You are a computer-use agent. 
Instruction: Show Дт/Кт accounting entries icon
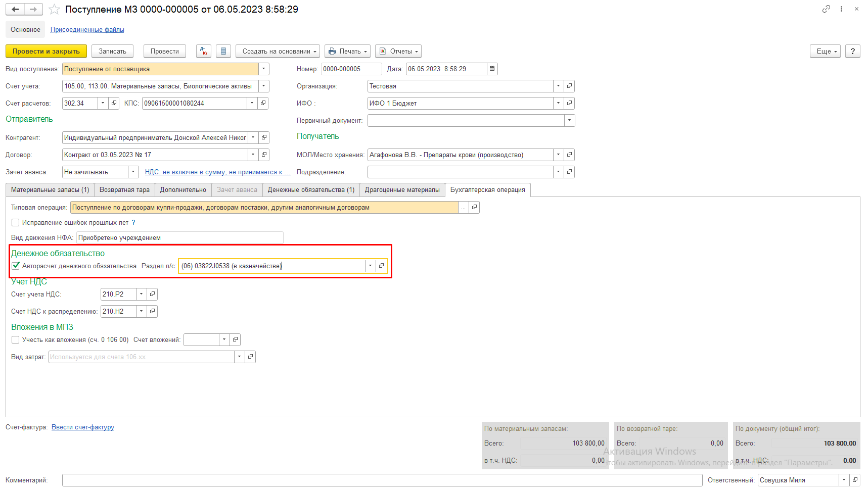204,51
